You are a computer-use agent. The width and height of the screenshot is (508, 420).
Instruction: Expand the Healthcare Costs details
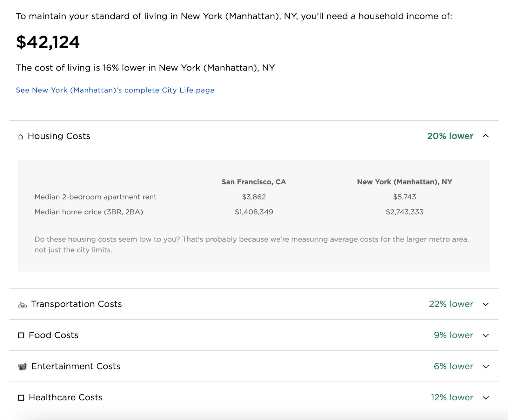485,397
